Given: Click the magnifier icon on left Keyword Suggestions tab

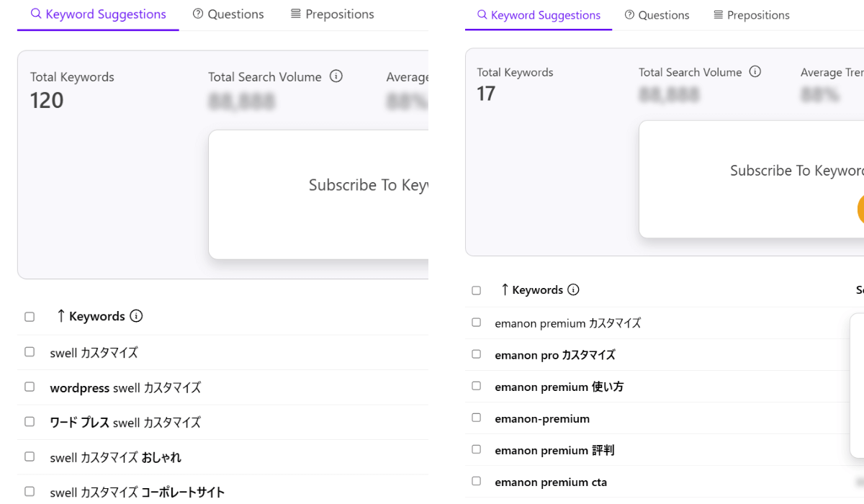Looking at the screenshot, I should click(x=36, y=14).
